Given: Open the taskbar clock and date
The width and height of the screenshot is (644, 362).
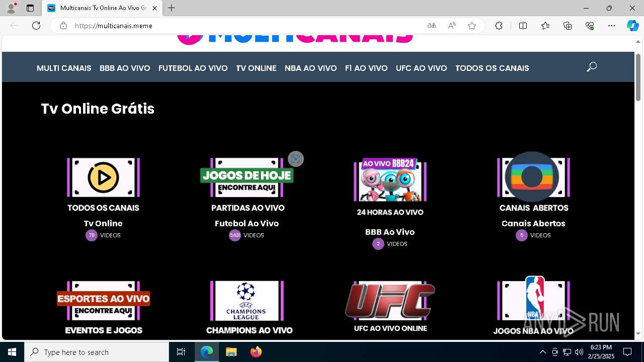Looking at the screenshot, I should tap(601, 352).
